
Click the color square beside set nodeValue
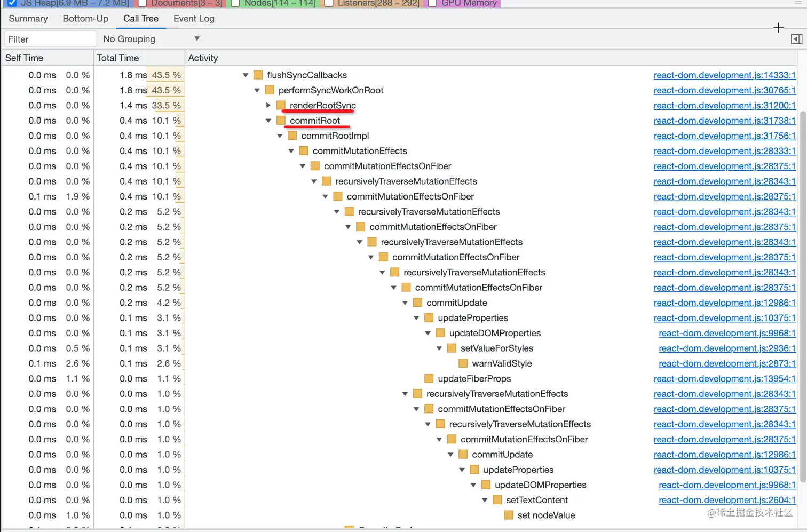509,515
